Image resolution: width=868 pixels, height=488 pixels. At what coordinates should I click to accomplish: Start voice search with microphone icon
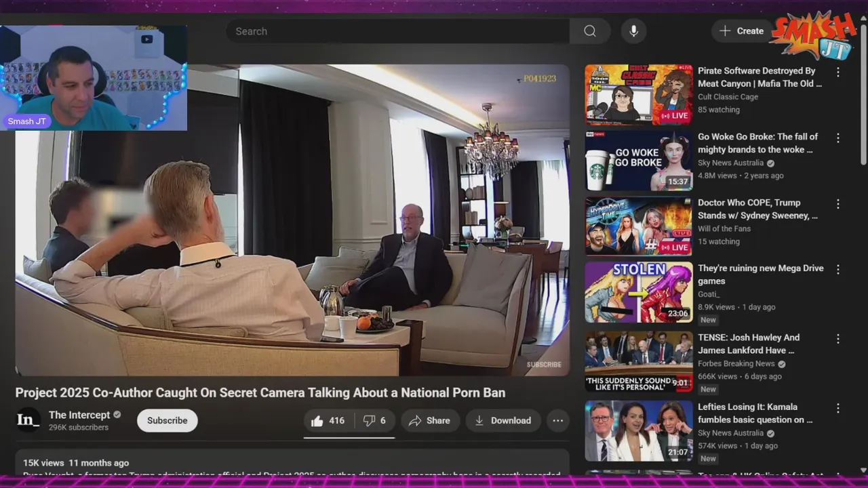(x=633, y=31)
